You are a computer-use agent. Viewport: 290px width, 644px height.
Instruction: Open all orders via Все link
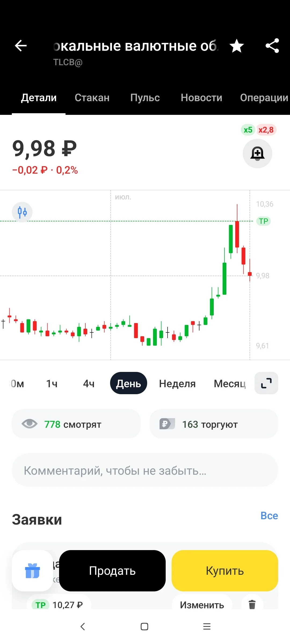click(269, 516)
